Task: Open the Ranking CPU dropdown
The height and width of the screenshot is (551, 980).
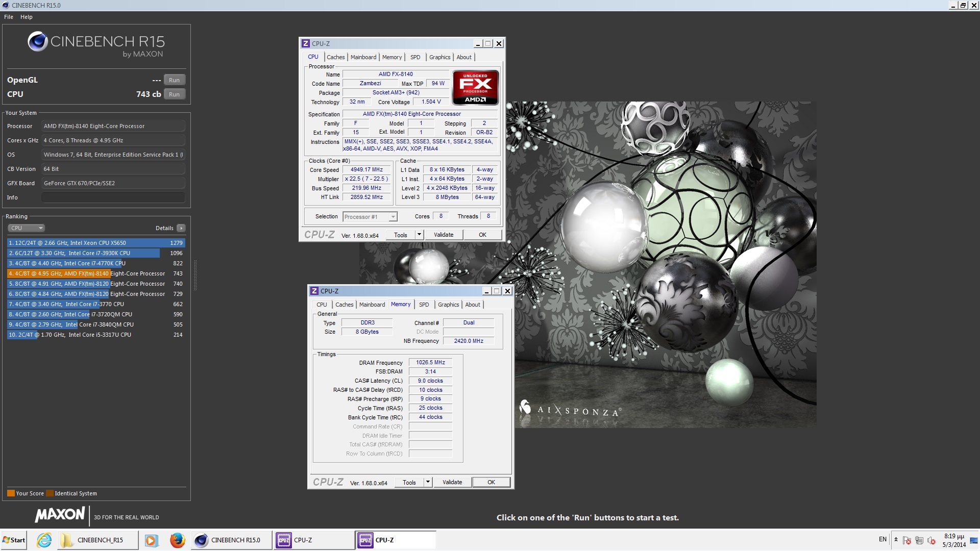Action: (27, 228)
